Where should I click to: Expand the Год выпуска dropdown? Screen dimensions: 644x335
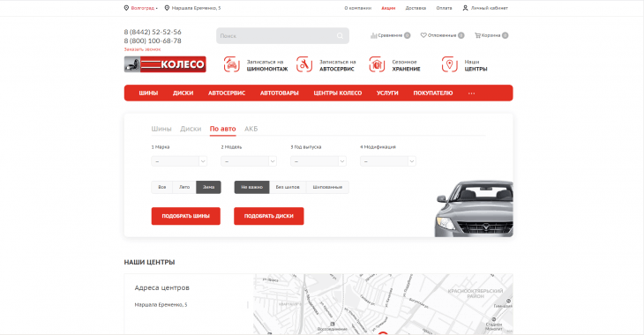click(318, 161)
